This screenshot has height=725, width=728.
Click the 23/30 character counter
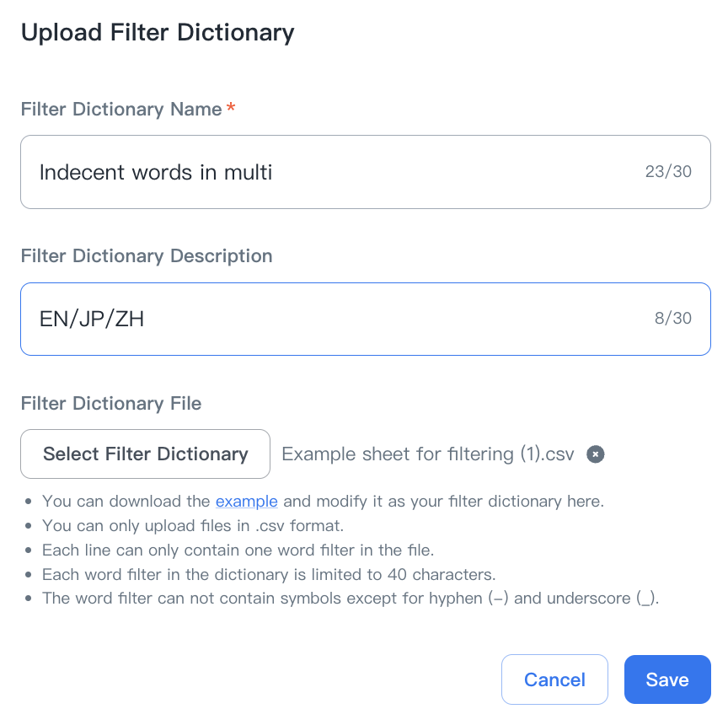(668, 172)
